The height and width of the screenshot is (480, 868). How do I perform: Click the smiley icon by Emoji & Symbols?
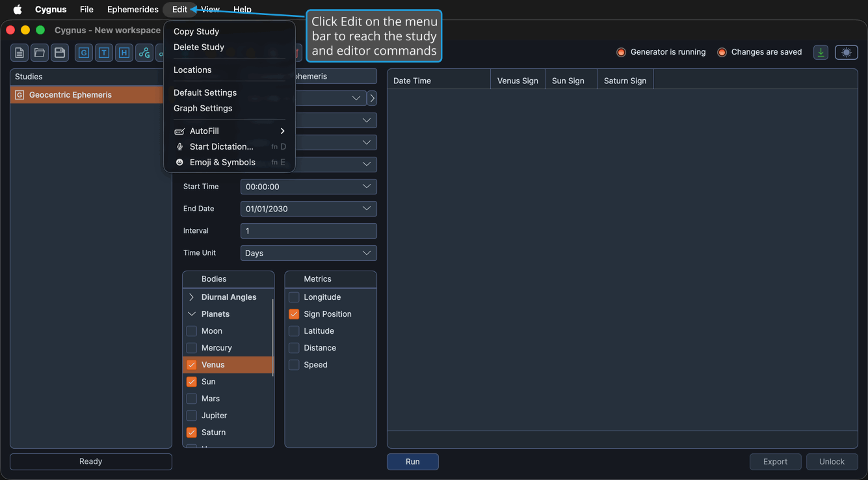pyautogui.click(x=179, y=163)
